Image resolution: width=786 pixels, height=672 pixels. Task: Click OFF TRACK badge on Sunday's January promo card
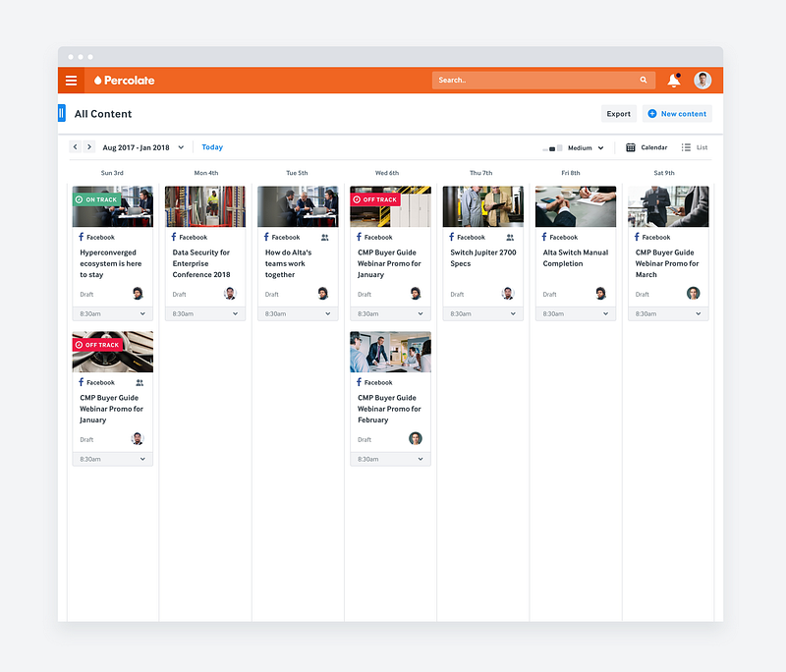tap(97, 345)
